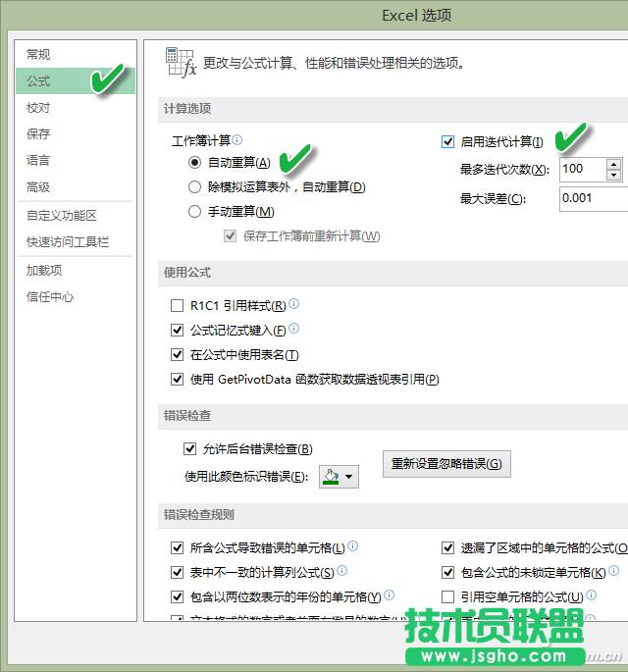Toggle 在公式中使用表名(T) checkbox
The width and height of the screenshot is (628, 672).
177,354
